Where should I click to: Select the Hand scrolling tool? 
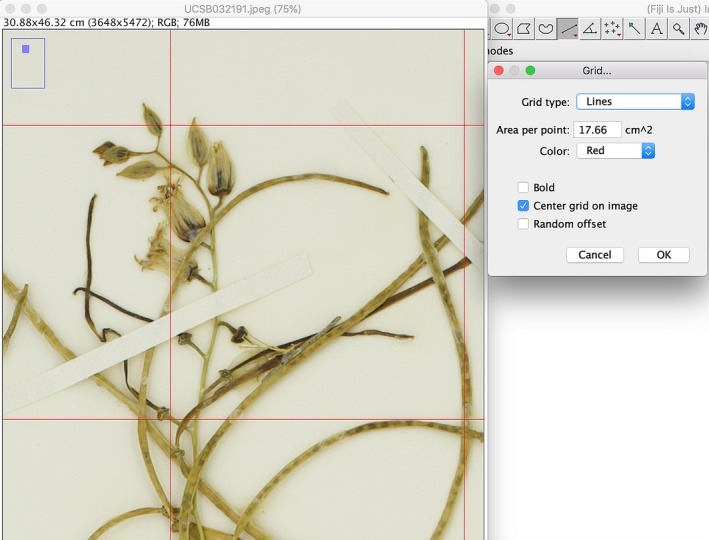click(700, 29)
